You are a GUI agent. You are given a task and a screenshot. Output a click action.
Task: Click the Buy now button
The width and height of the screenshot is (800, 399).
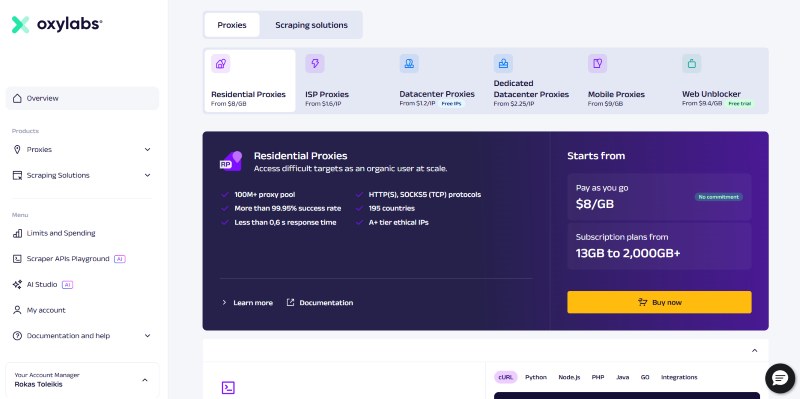(659, 302)
